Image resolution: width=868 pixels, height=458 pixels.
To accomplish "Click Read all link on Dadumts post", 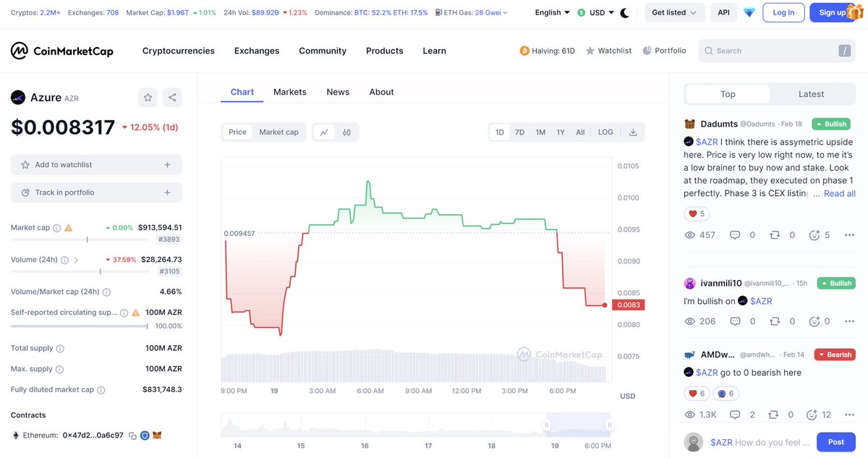I will pos(840,193).
